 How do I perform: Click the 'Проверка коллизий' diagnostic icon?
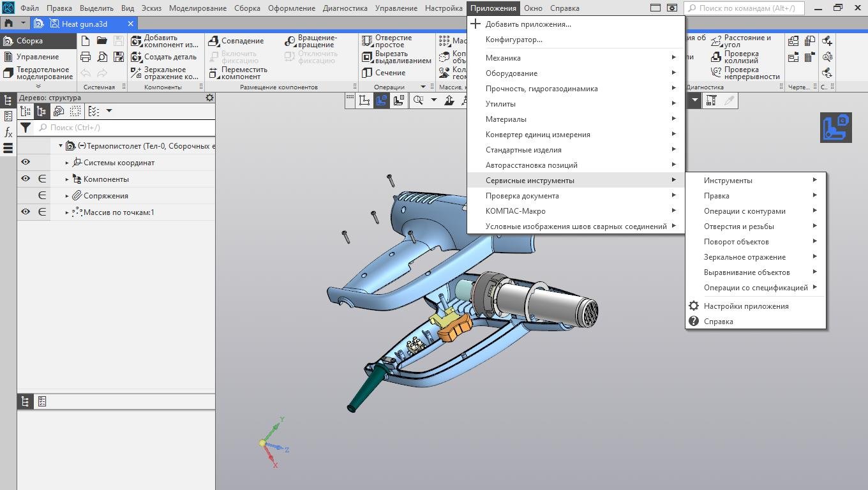[x=716, y=57]
